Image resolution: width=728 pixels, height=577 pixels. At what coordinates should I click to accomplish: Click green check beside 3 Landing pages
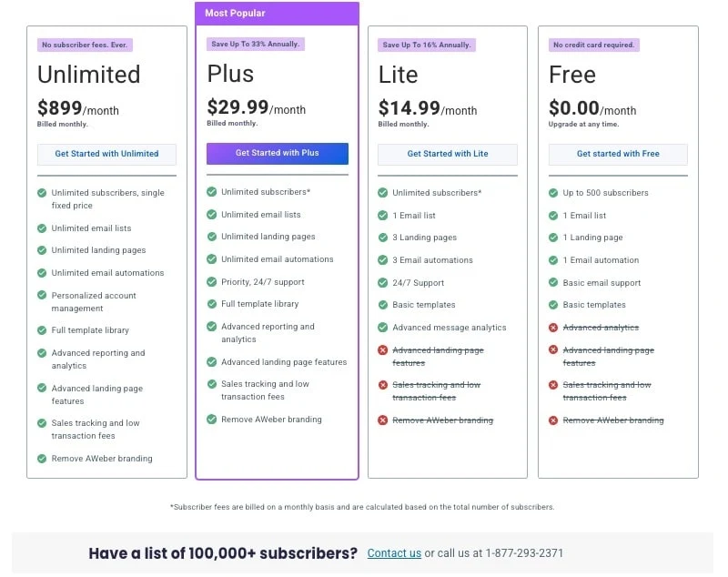click(x=383, y=238)
